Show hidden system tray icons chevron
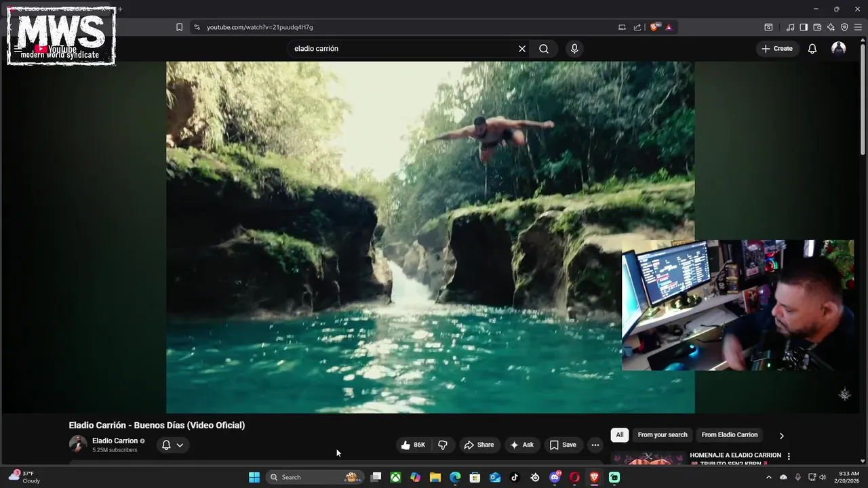Viewport: 868px width, 488px height. point(768,477)
